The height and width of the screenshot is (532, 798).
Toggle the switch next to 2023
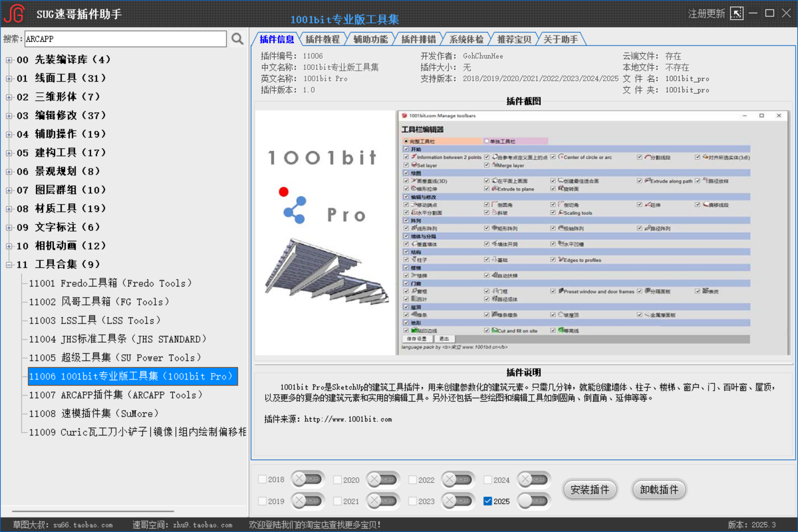click(458, 501)
